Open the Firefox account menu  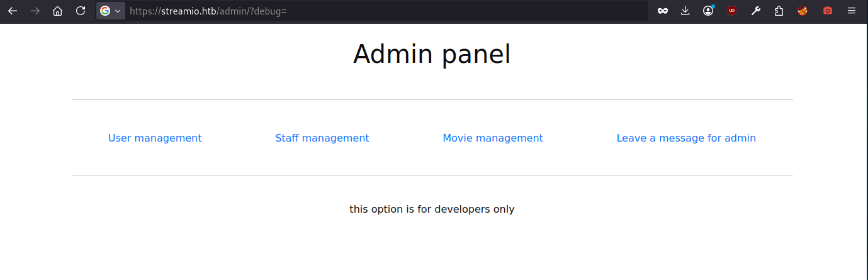click(x=709, y=11)
